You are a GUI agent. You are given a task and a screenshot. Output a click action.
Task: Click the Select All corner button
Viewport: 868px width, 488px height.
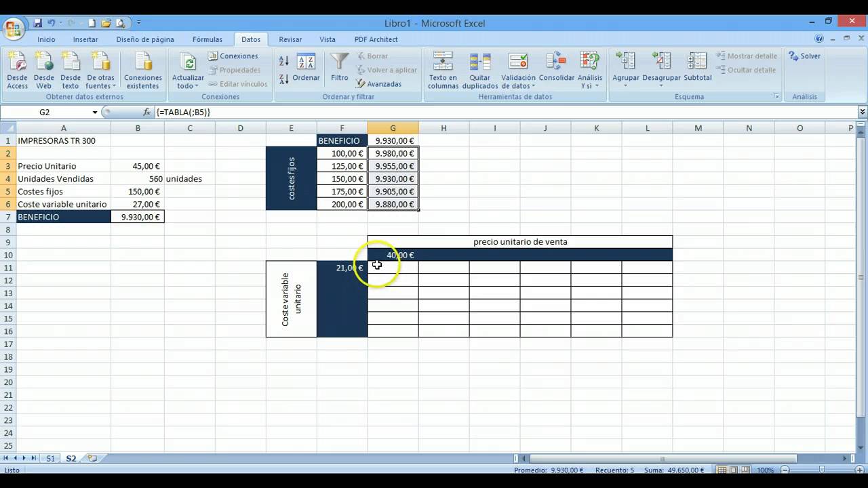click(8, 128)
